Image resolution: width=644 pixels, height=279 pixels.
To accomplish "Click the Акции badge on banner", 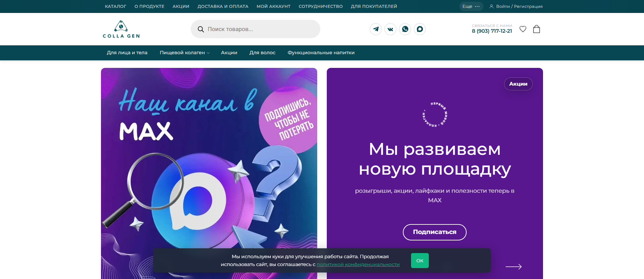I will pyautogui.click(x=518, y=84).
